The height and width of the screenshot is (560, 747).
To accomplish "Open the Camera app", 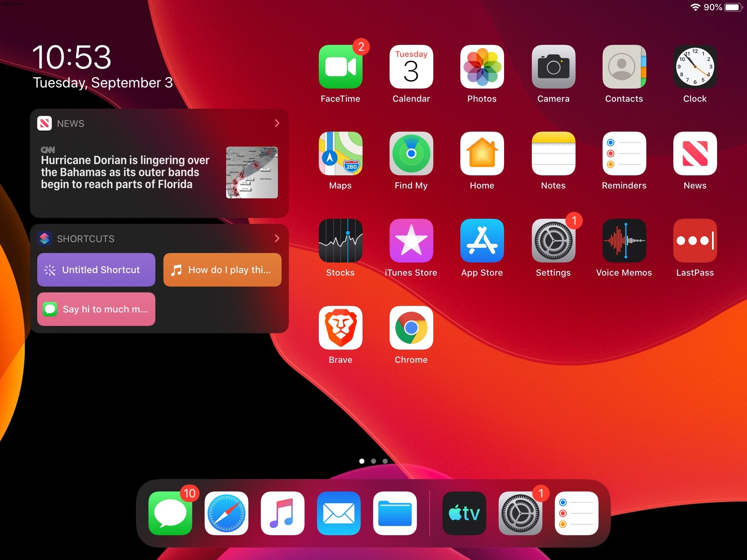I will coord(553,67).
